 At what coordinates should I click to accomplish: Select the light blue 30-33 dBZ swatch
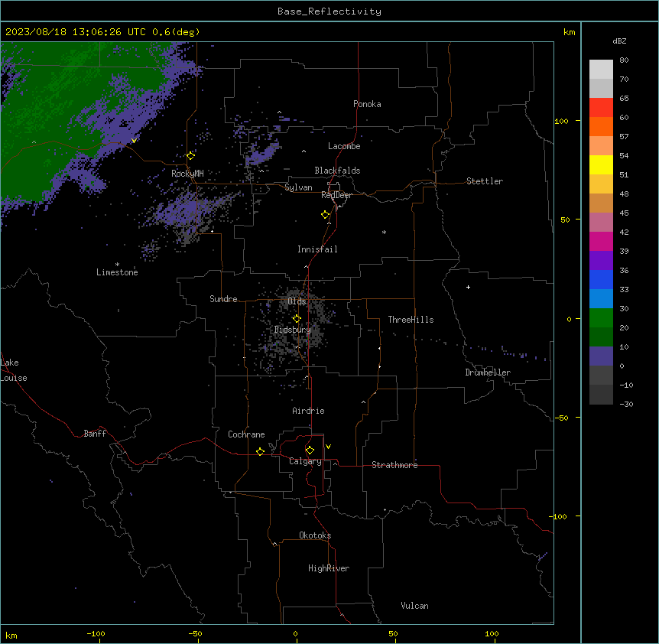pos(601,298)
